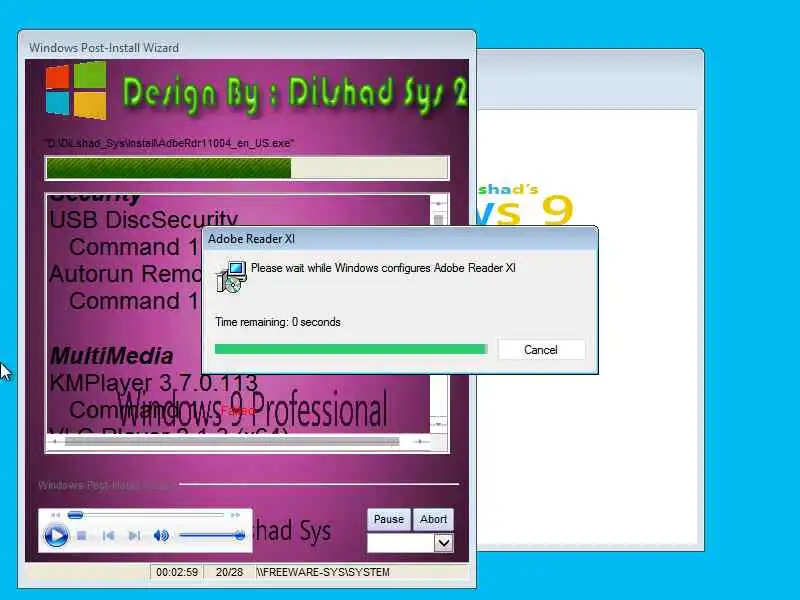Select the Autorun Remover list entry
The height and width of the screenshot is (600, 800).
tap(126, 274)
